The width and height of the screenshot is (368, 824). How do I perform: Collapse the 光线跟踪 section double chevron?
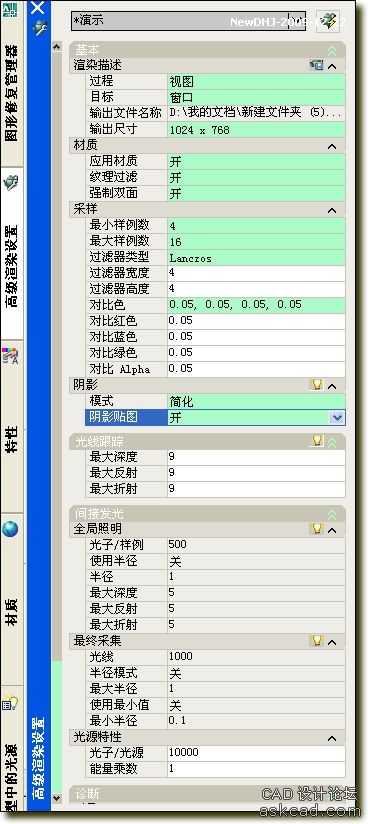click(332, 442)
